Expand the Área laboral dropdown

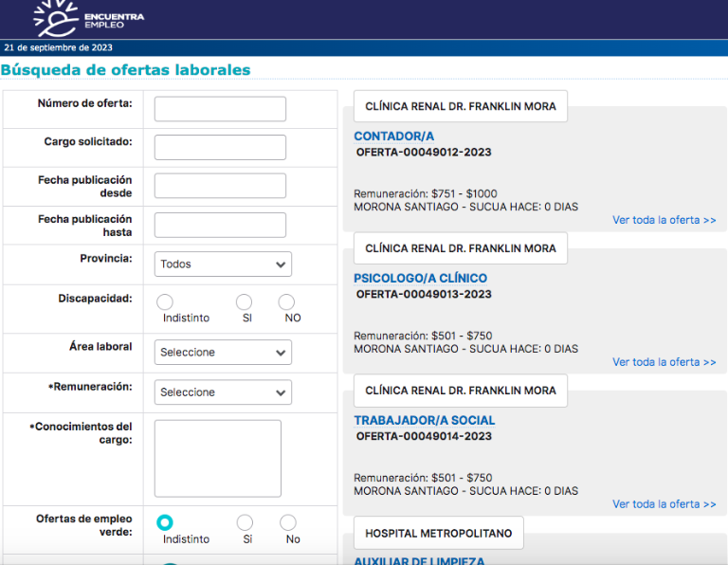point(223,353)
